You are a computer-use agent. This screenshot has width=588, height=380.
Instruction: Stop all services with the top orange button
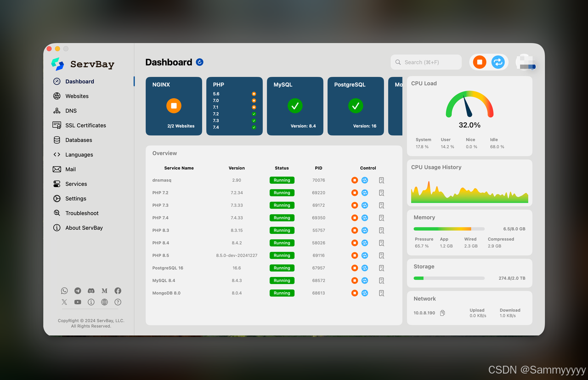480,62
